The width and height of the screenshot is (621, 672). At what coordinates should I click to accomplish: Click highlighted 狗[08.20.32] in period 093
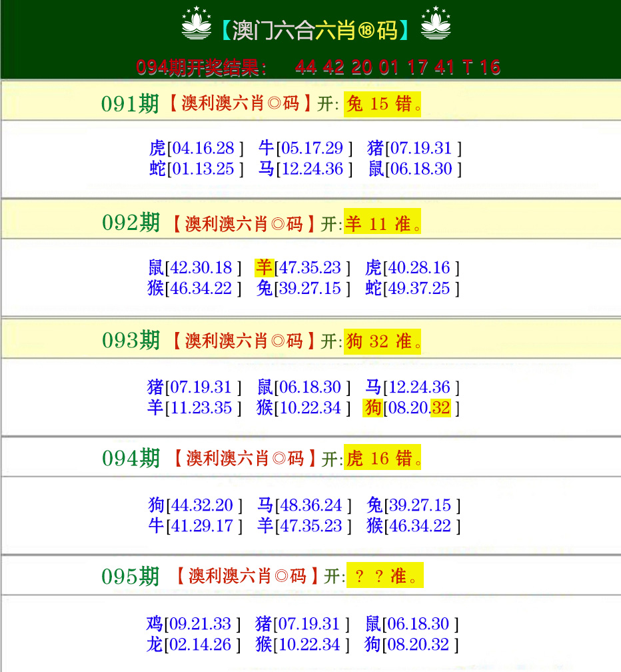412,408
